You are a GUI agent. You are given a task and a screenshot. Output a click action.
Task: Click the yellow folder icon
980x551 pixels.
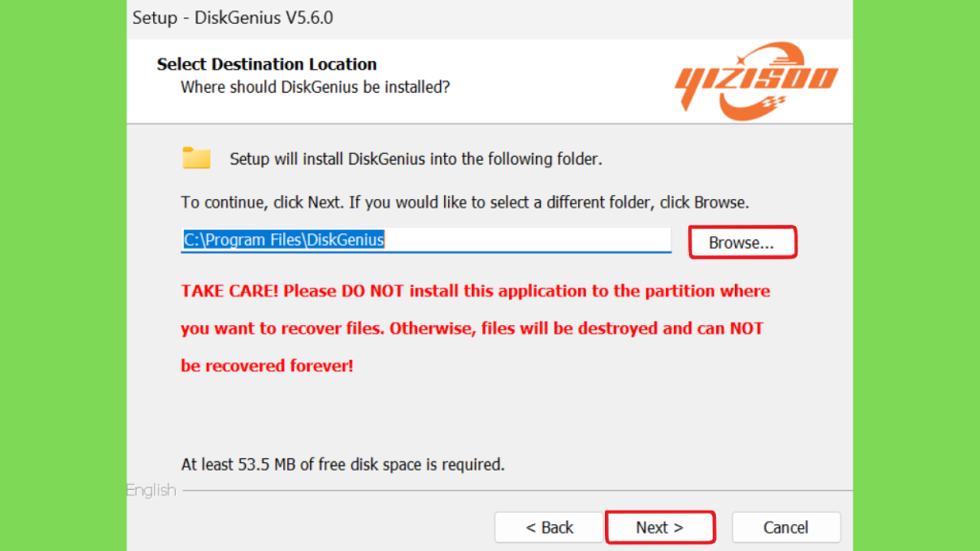(196, 158)
